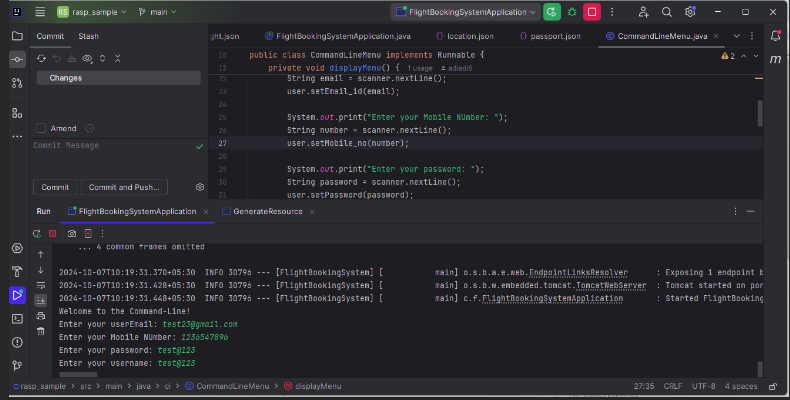This screenshot has height=400, width=790.
Task: Expand all changes in Commit panel
Action: pos(102,59)
